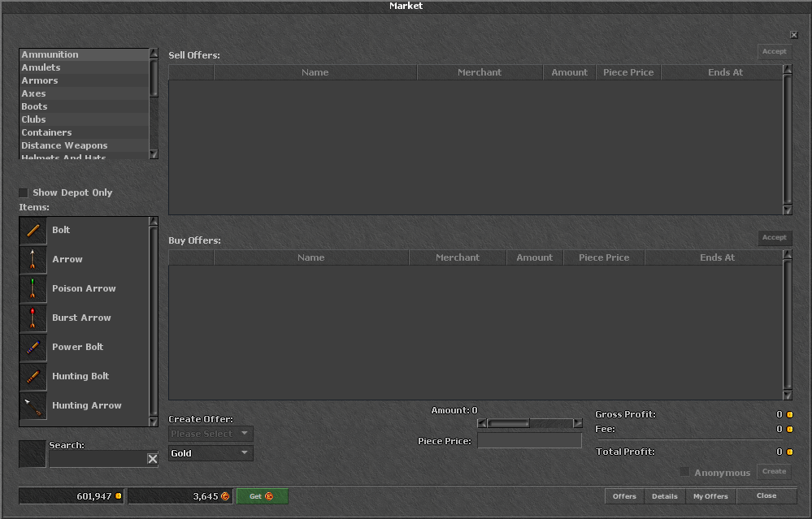This screenshot has width=812, height=519.
Task: Clear search with the X icon
Action: (x=152, y=459)
